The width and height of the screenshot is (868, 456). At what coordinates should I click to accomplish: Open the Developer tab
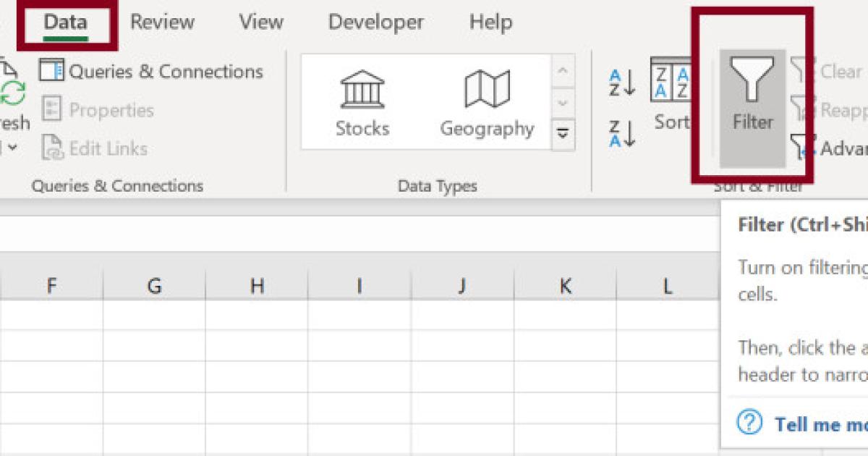click(x=375, y=22)
